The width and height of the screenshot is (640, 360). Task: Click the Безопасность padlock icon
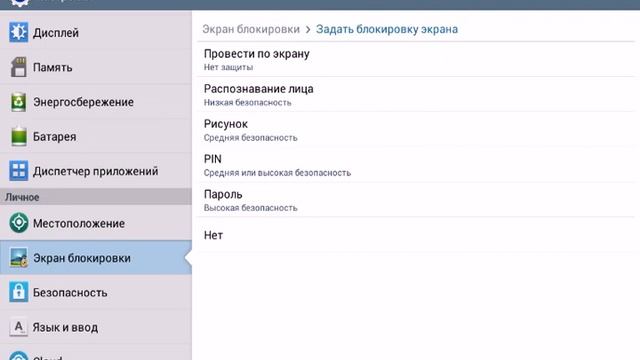click(18, 292)
